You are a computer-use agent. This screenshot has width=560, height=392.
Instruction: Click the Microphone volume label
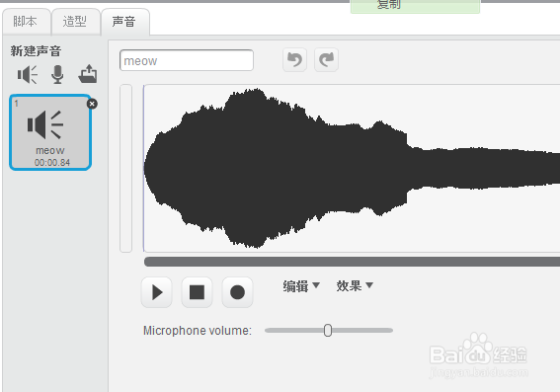(198, 331)
